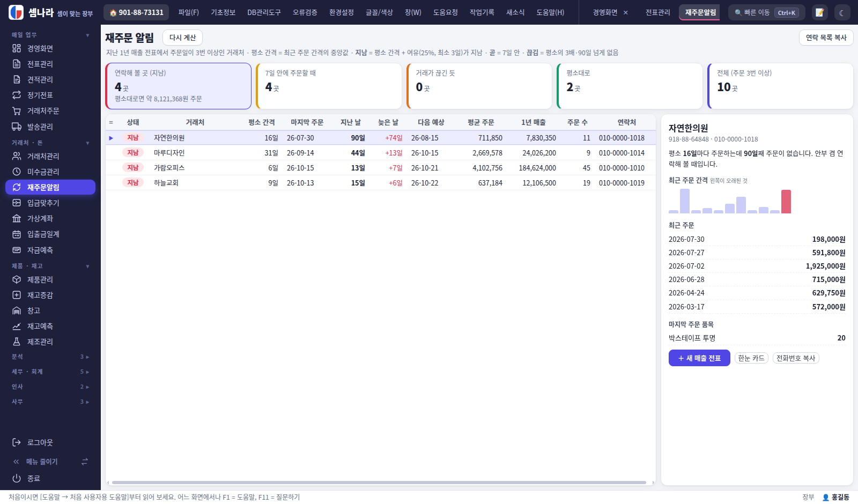858x504 pixels.
Task: Open 빠른 이동 quick search box
Action: pyautogui.click(x=767, y=12)
